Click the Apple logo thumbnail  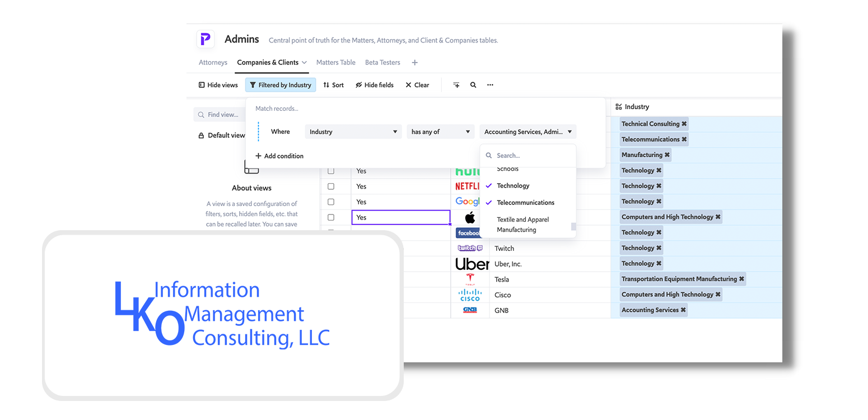point(470,217)
